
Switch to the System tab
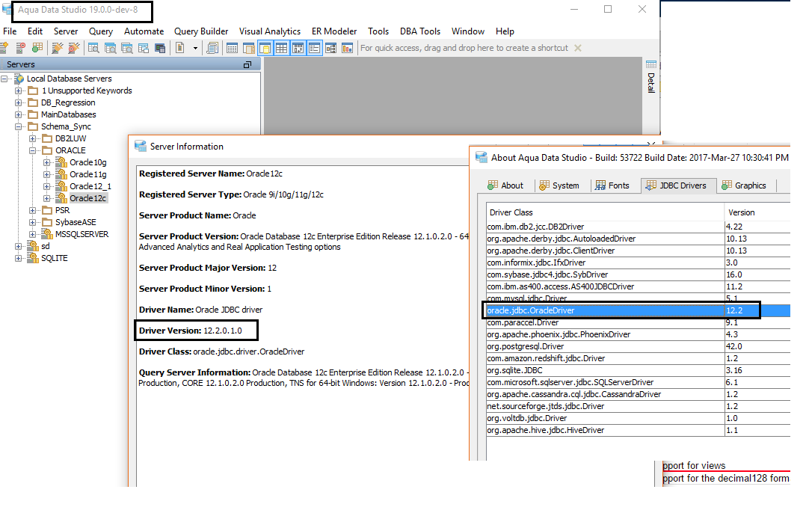coord(559,185)
